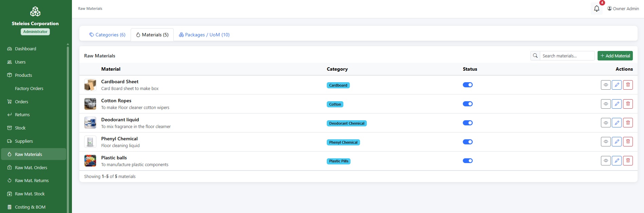
Task: Open the notifications bell icon
Action: (596, 8)
